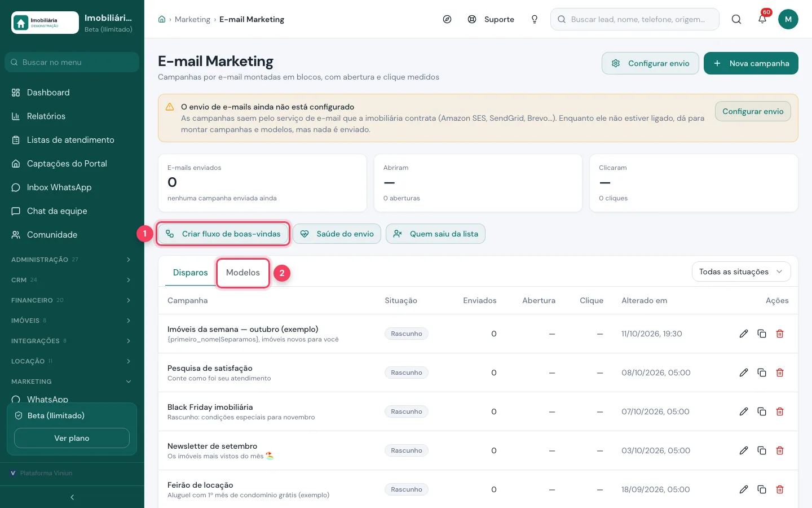Collapse the MARKETING menu section
812x508 pixels.
pyautogui.click(x=72, y=382)
